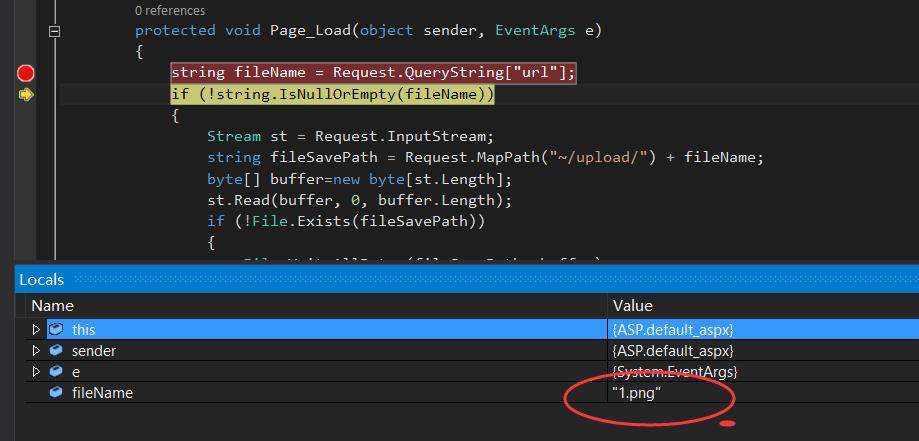Select the fileName row name in Locals
Screen dimensions: 919x441
click(102, 393)
